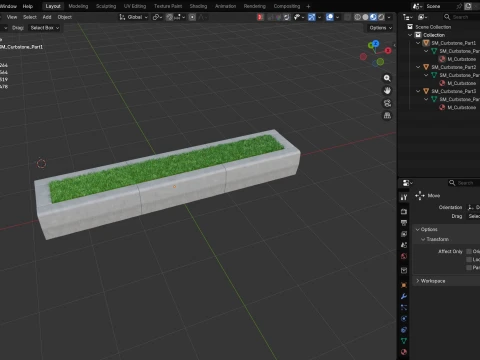Open the Collection properties tab
The height and width of the screenshot is (360, 480).
(404, 270)
